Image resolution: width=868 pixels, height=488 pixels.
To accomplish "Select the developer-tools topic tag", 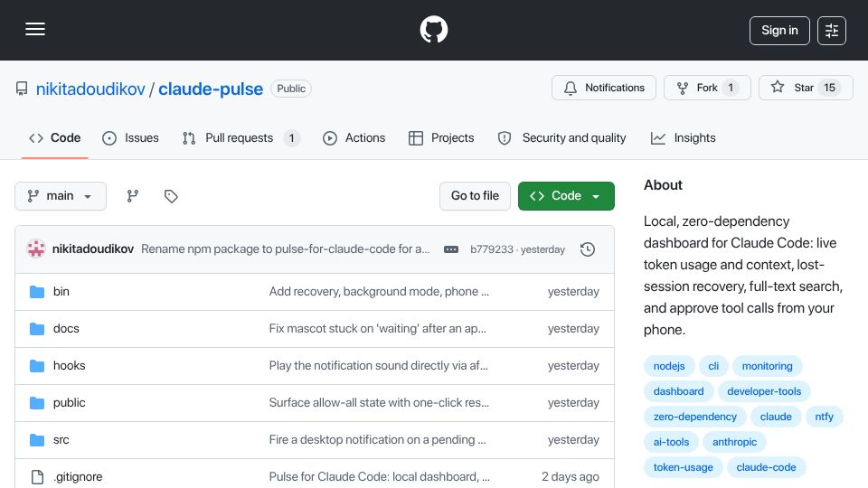I will 764,391.
